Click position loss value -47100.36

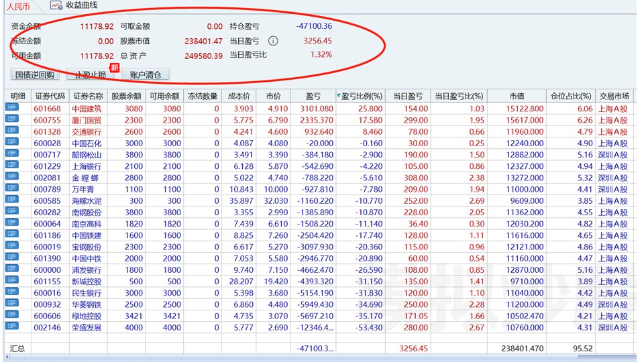pos(314,26)
